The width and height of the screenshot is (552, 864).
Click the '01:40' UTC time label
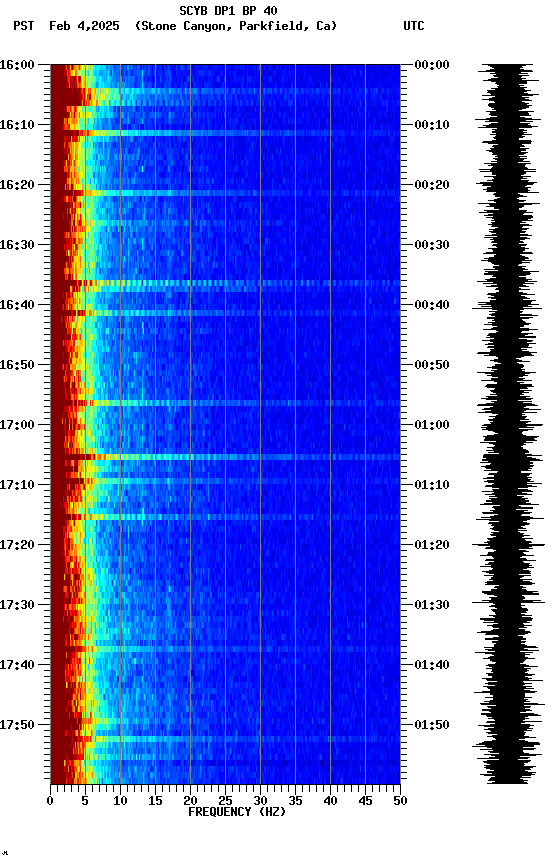click(x=432, y=665)
